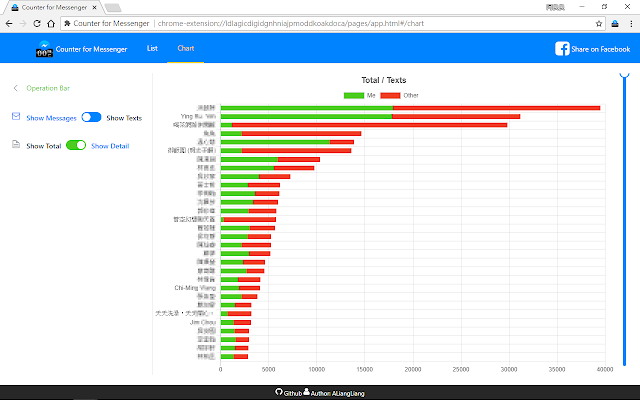This screenshot has height=400, width=640.
Task: Click the Total / Texts chart title
Action: pyautogui.click(x=384, y=80)
